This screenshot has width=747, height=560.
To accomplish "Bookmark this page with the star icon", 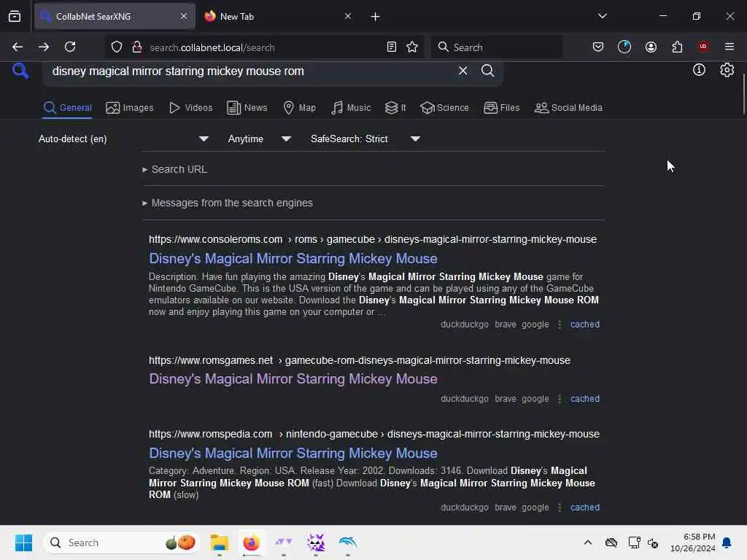I will coord(412,47).
